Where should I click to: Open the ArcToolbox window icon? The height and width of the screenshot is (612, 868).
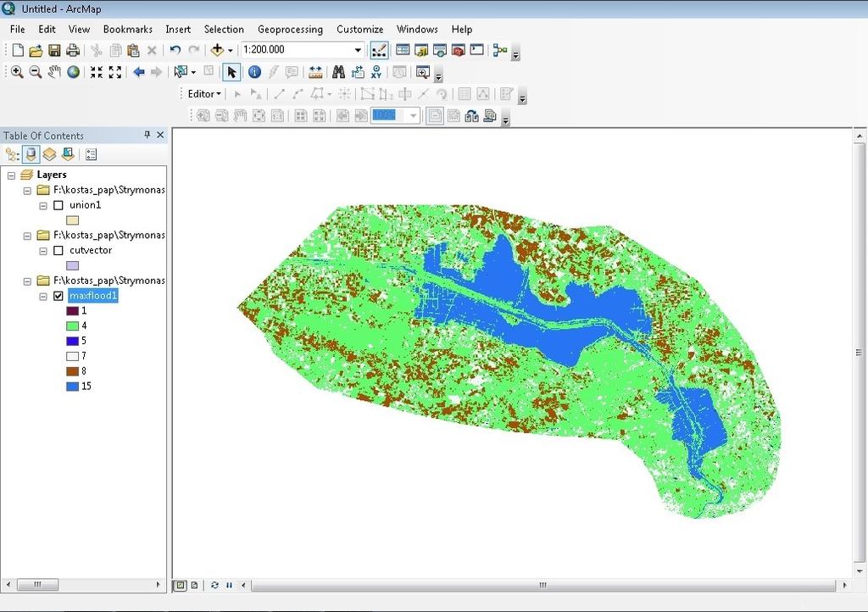coord(459,50)
